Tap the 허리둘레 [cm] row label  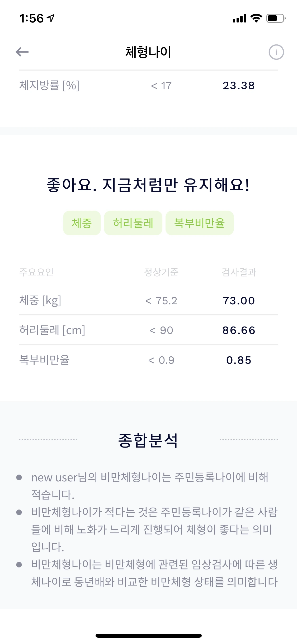point(52,330)
